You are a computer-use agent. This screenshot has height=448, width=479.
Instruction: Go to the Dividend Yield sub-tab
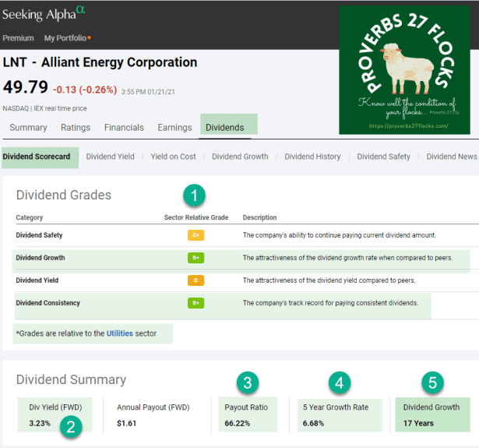click(110, 157)
